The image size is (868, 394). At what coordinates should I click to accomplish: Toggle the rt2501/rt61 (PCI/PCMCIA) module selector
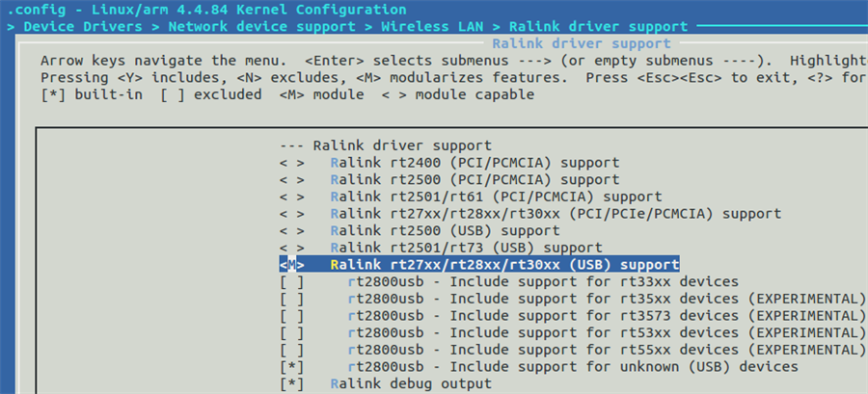291,197
